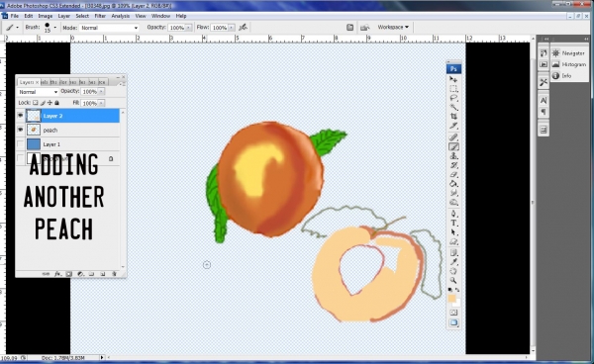594x364 pixels.
Task: Select the Zoom tool
Action: click(453, 280)
